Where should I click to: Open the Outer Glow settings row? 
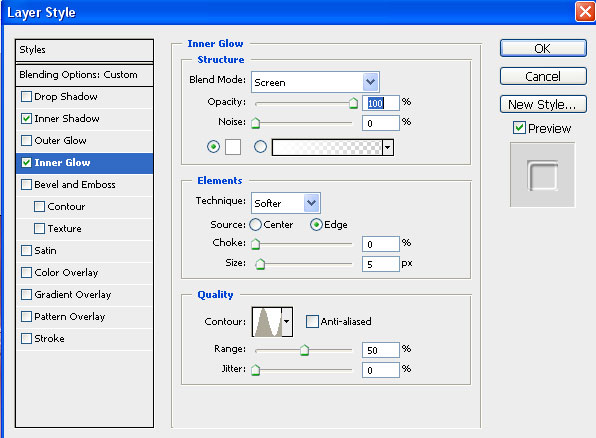[x=84, y=141]
